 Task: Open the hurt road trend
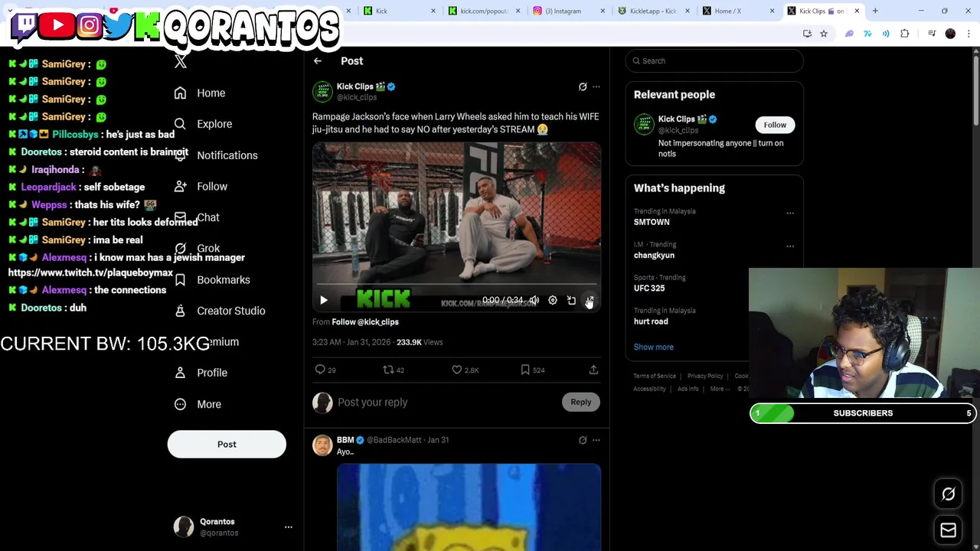[x=651, y=322]
